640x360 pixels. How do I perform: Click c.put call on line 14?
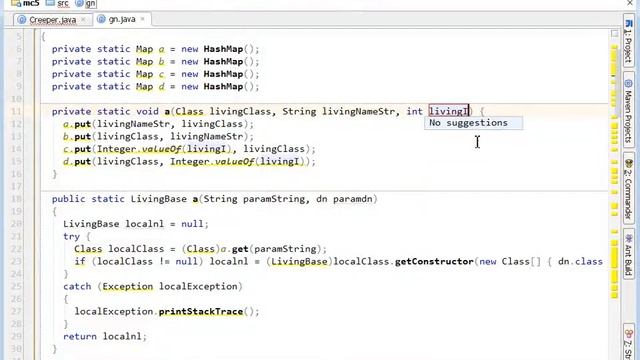click(x=77, y=149)
